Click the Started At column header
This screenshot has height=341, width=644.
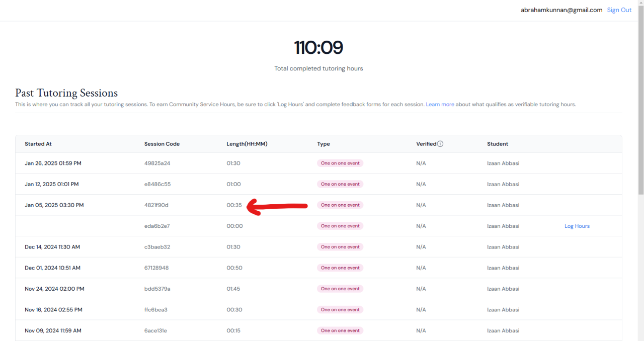38,144
